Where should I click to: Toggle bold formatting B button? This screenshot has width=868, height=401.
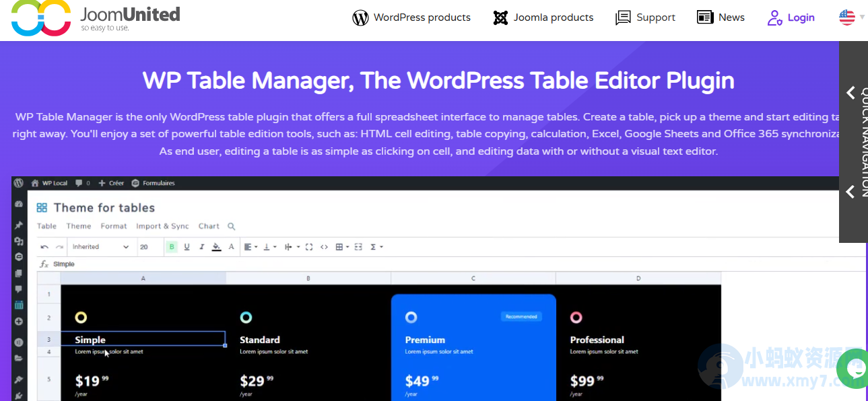point(172,247)
